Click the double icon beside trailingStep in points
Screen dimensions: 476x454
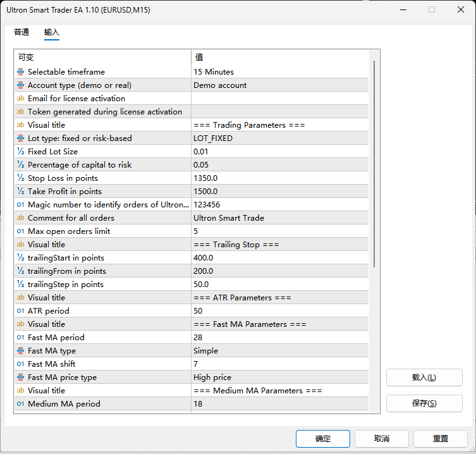pos(20,285)
